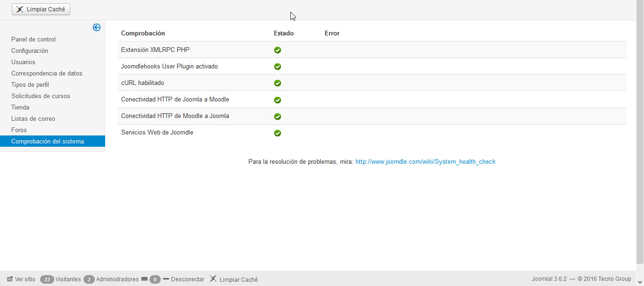Viewport: 644px width, 286px height.
Task: Click the check icon for Moodle a Joomla connectivity
Action: (278, 117)
